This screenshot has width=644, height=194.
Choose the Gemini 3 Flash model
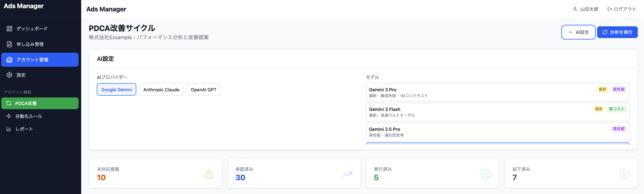click(x=497, y=112)
